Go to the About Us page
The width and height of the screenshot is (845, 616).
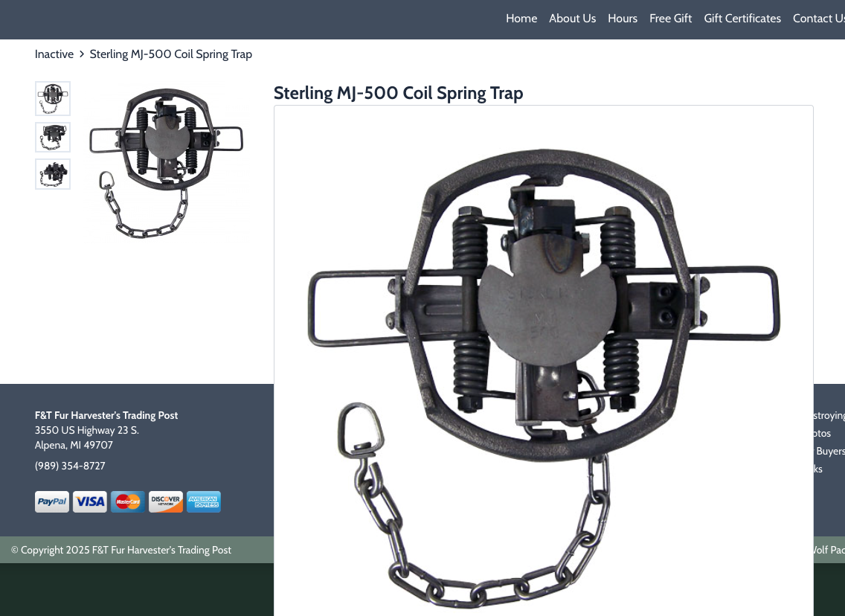tap(572, 19)
